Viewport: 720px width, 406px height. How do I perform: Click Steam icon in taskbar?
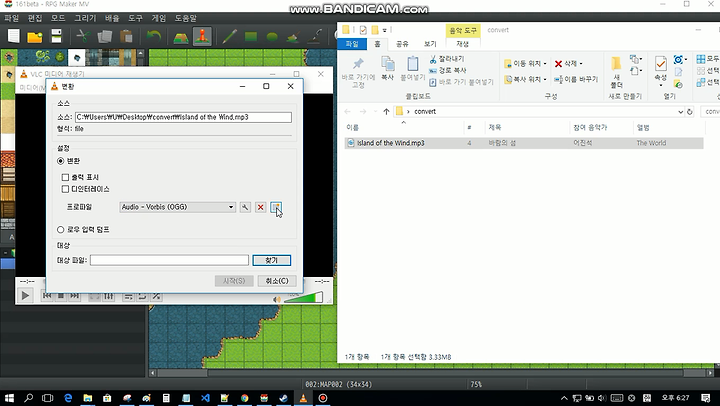pyautogui.click(x=283, y=398)
